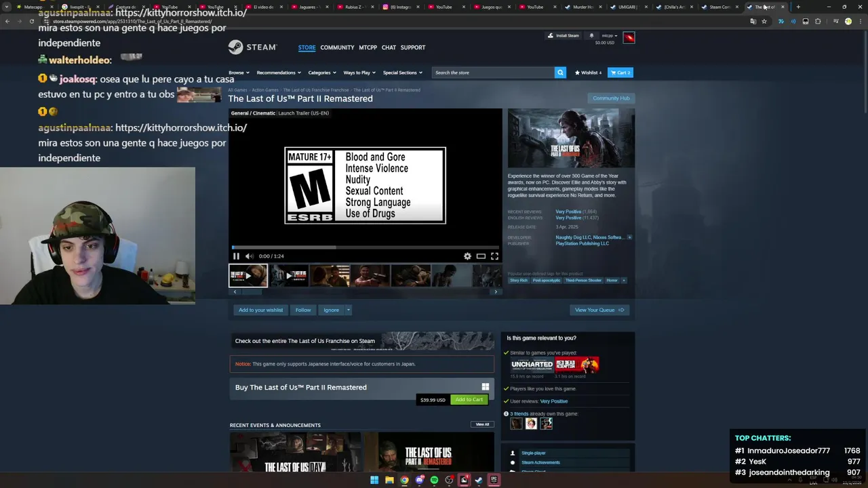This screenshot has width=868, height=488.
Task: Toggle theater mode on the video player
Action: click(481, 256)
